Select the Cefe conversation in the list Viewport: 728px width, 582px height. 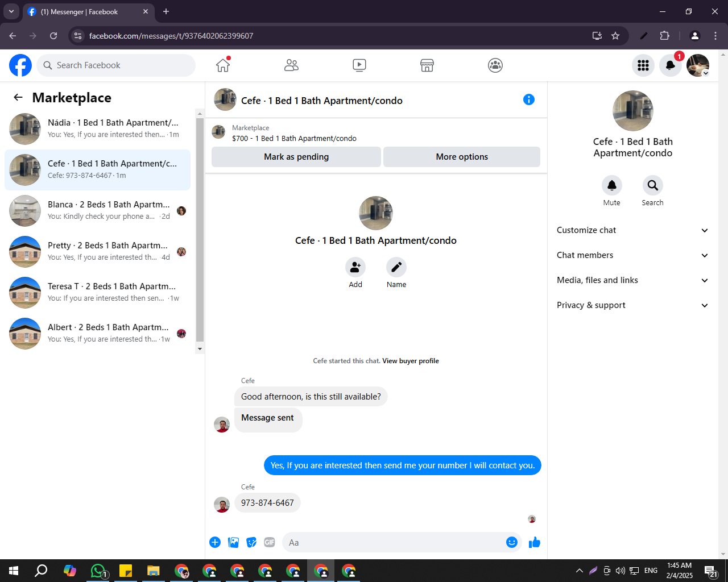tap(98, 170)
